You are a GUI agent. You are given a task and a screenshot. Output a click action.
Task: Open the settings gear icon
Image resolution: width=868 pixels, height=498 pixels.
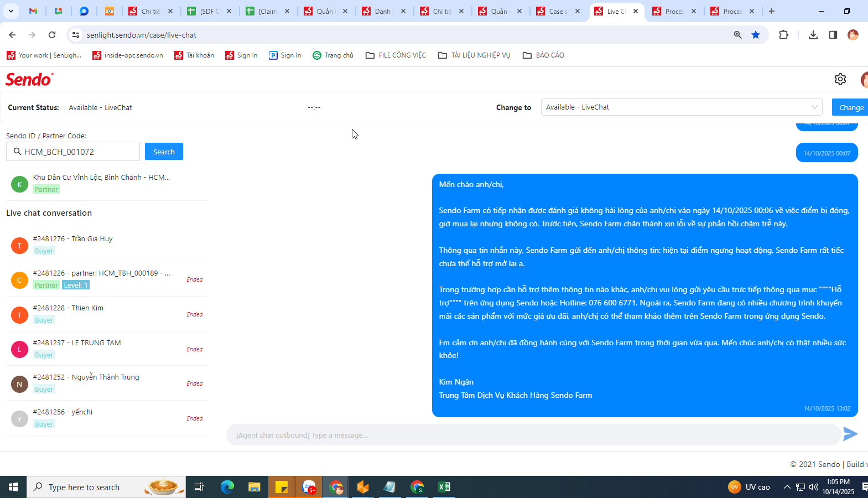tap(840, 79)
